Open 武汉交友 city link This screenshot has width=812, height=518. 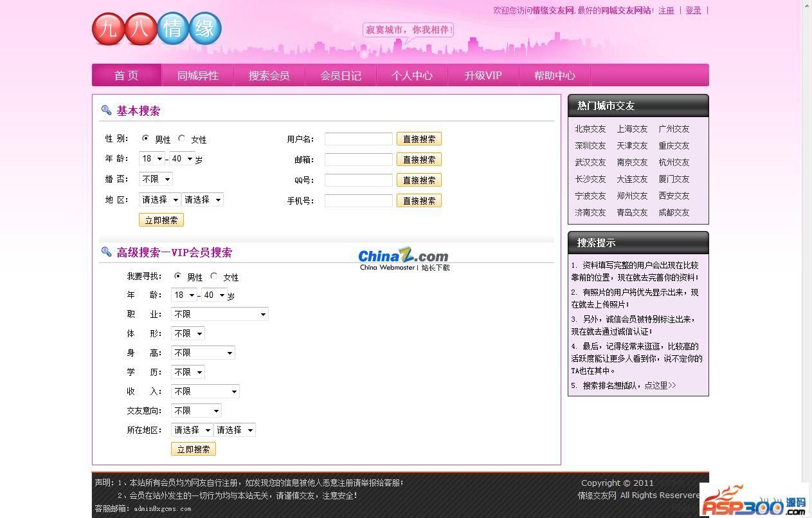[590, 162]
